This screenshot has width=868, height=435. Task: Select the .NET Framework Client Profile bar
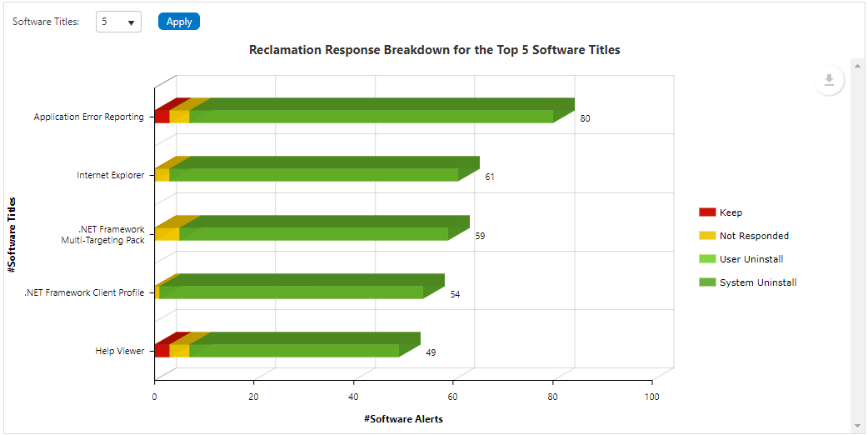click(x=292, y=292)
